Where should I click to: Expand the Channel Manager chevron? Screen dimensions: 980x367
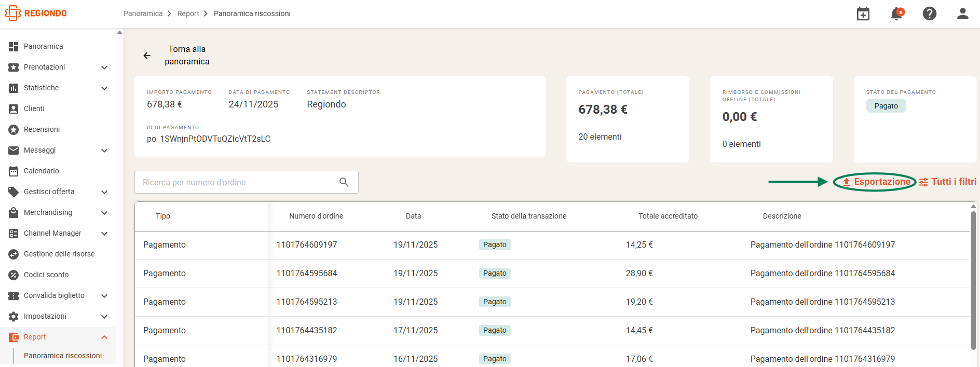tap(104, 234)
